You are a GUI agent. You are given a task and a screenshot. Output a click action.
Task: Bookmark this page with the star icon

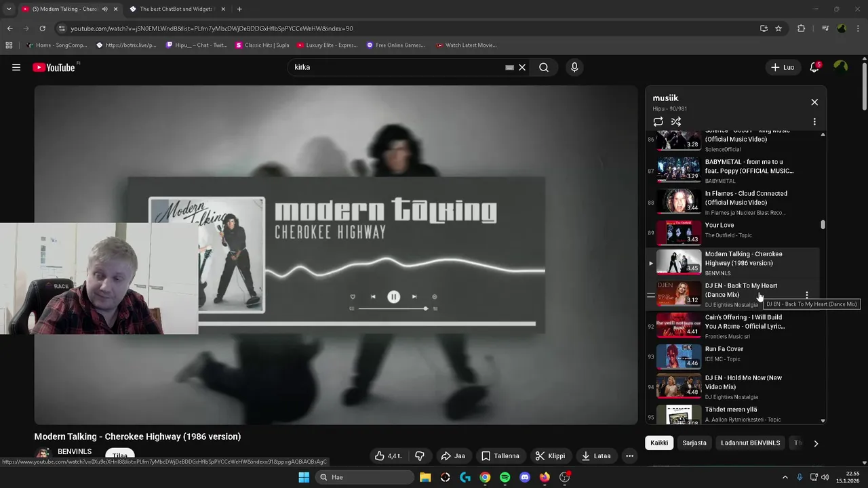(x=778, y=28)
